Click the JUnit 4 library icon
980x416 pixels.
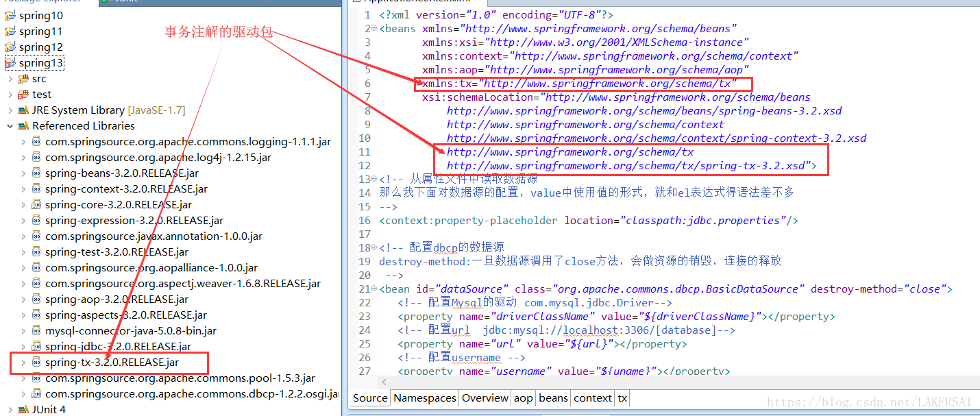click(23, 410)
